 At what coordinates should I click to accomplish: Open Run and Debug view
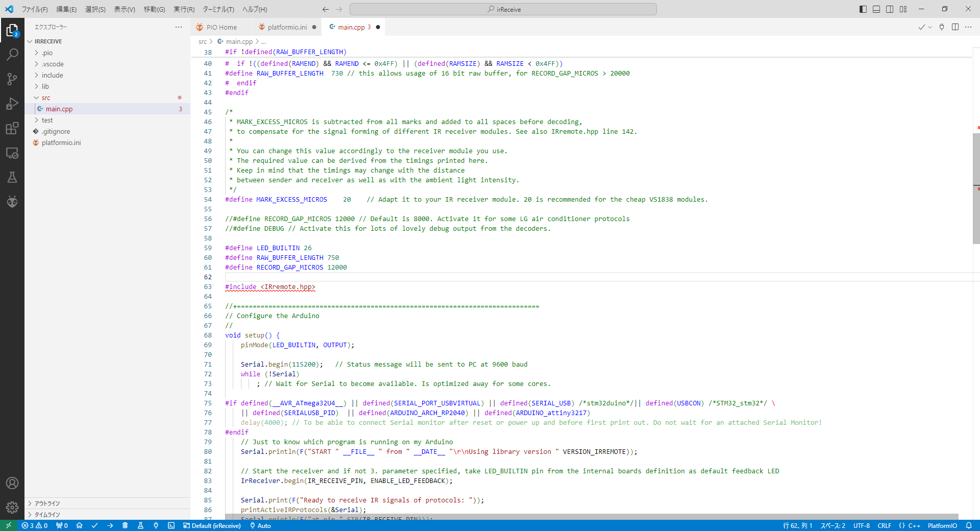12,104
